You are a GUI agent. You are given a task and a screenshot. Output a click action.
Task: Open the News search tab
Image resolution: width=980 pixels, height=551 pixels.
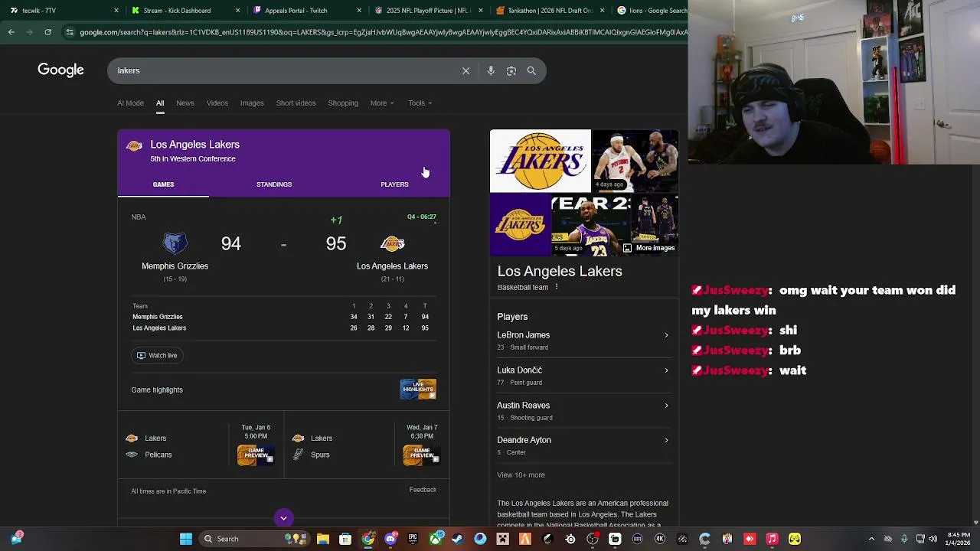185,103
